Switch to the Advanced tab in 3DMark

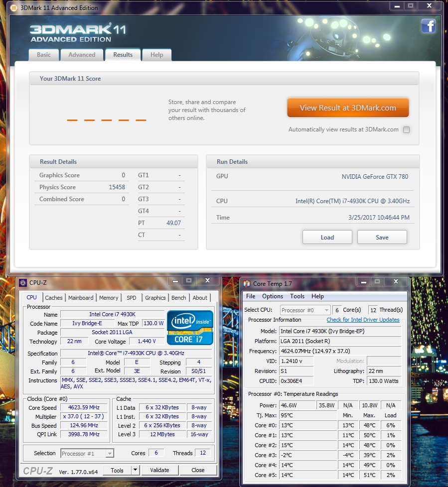[82, 55]
